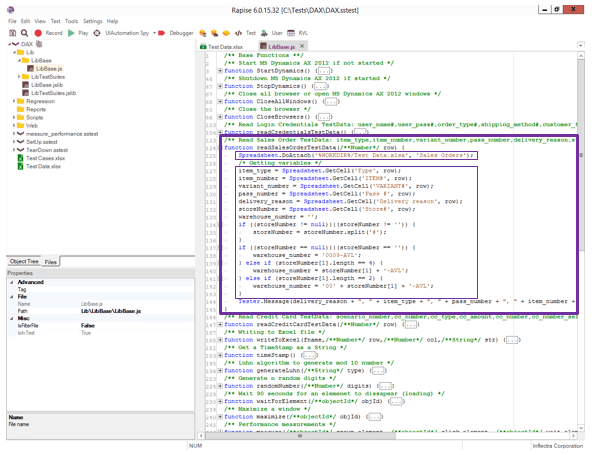Collapse the File properties group
This screenshot has width=594, height=455.
point(11,297)
